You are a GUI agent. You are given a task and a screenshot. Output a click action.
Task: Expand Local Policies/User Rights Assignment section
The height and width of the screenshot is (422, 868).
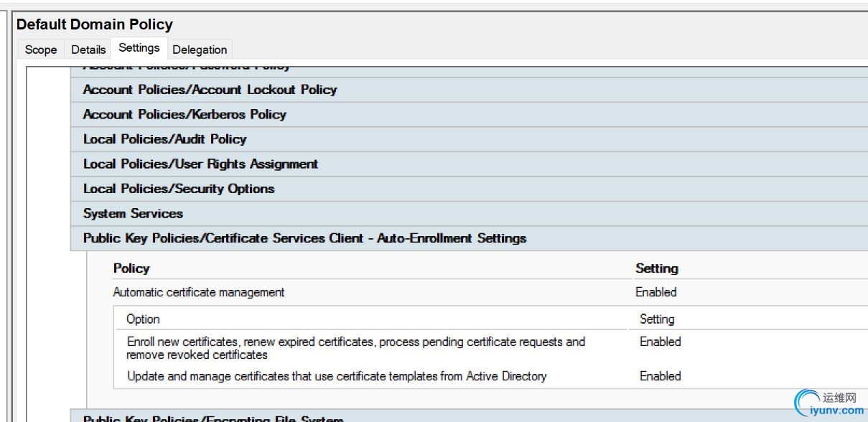pyautogui.click(x=469, y=164)
